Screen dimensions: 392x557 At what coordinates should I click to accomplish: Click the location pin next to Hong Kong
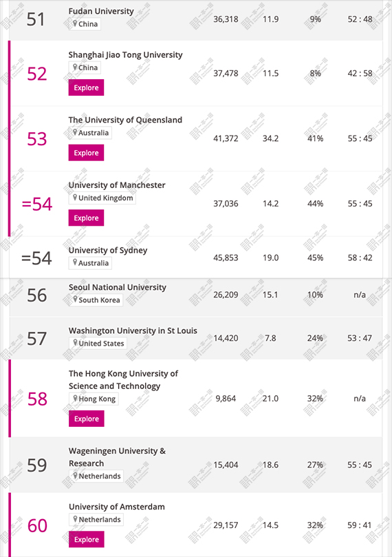[75, 399]
